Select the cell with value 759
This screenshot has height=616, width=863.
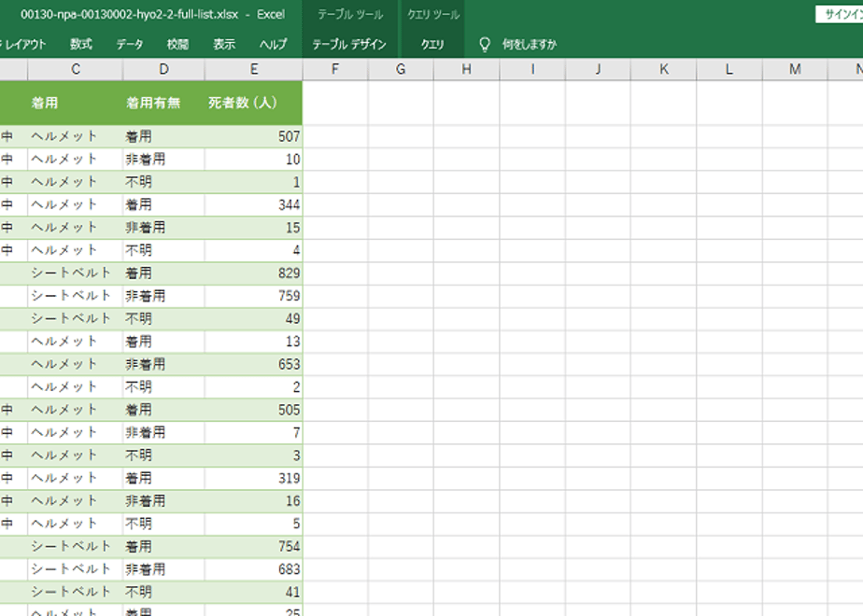point(254,296)
